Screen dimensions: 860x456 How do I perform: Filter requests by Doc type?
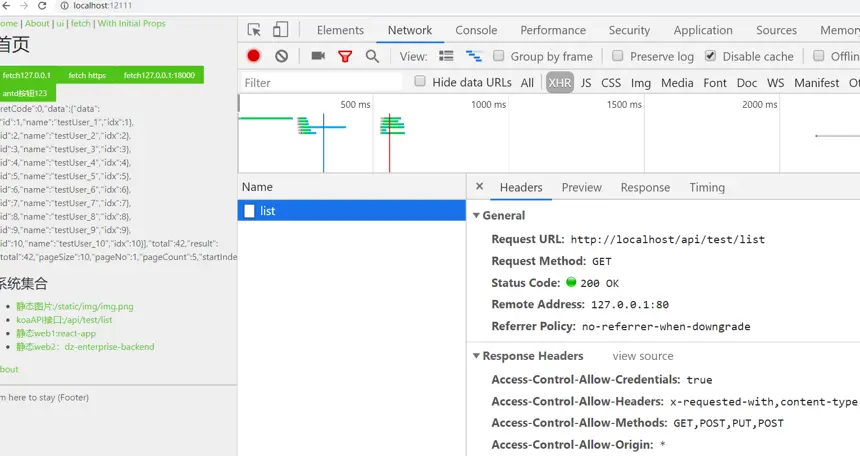point(746,83)
